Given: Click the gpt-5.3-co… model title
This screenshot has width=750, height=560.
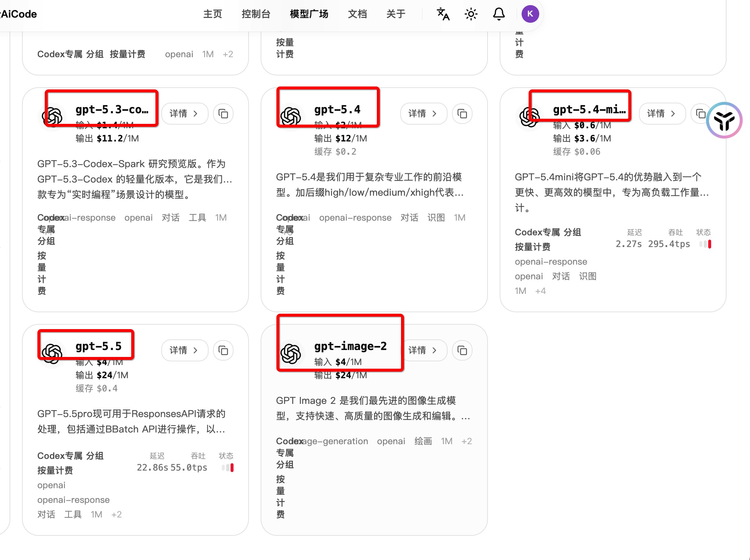Looking at the screenshot, I should 112,110.
